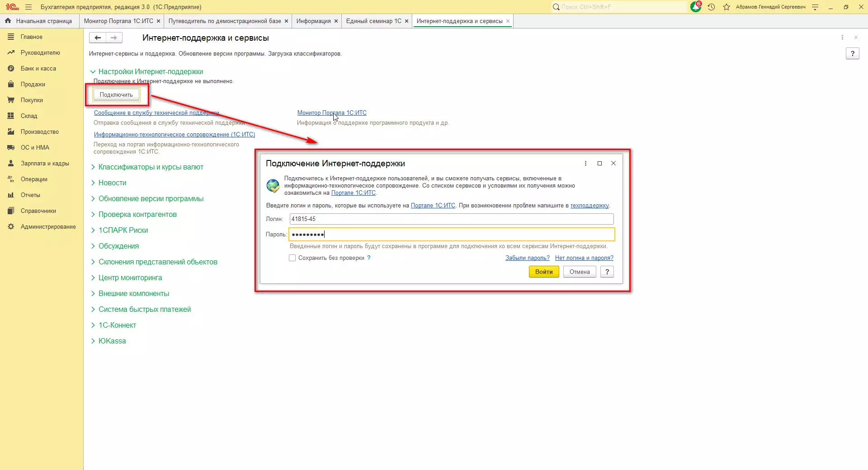Open the Справочники section

[42, 211]
